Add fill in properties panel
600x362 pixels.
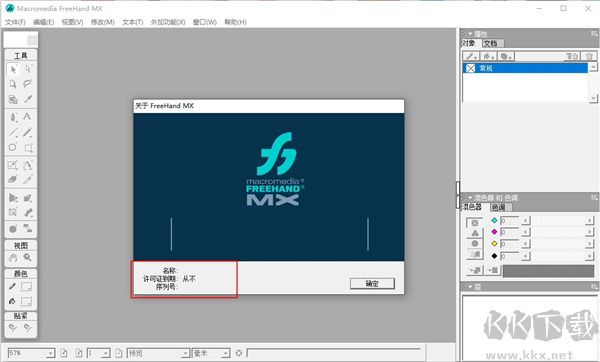[488, 56]
